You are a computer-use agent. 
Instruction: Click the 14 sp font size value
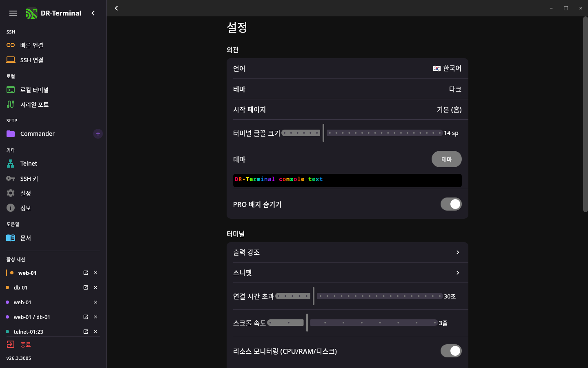click(451, 133)
